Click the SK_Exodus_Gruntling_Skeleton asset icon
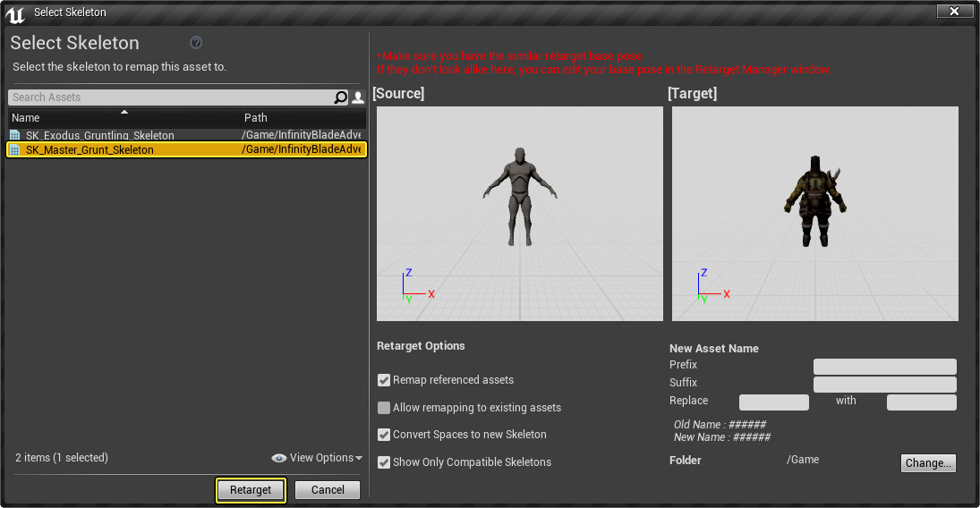980x508 pixels. [14, 135]
